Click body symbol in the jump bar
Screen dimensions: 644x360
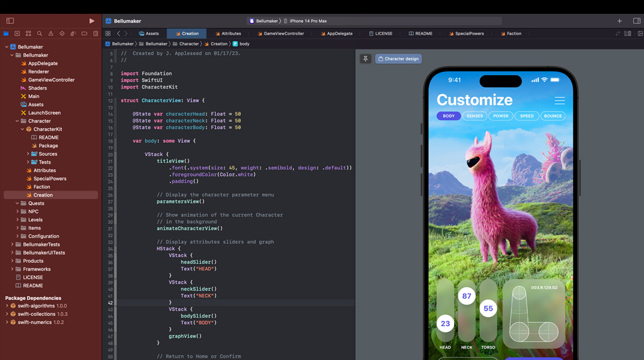241,44
